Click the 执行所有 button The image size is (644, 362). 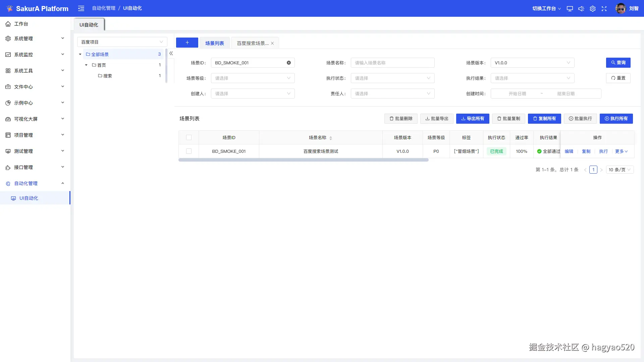coord(616,119)
